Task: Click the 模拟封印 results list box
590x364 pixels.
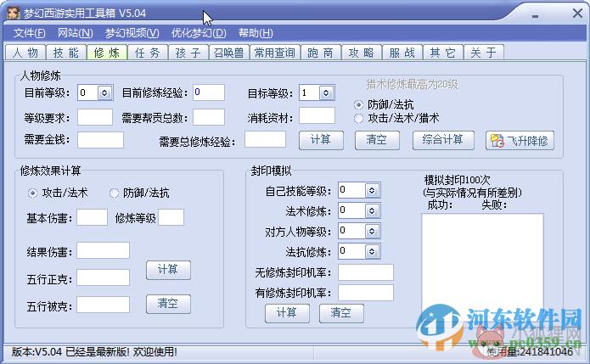Action: point(482,269)
